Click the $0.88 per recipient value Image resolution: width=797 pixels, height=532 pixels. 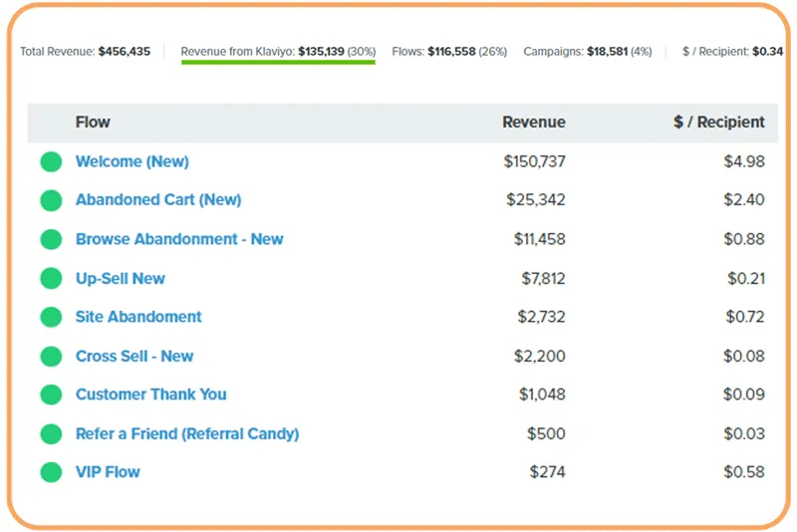[x=744, y=239]
